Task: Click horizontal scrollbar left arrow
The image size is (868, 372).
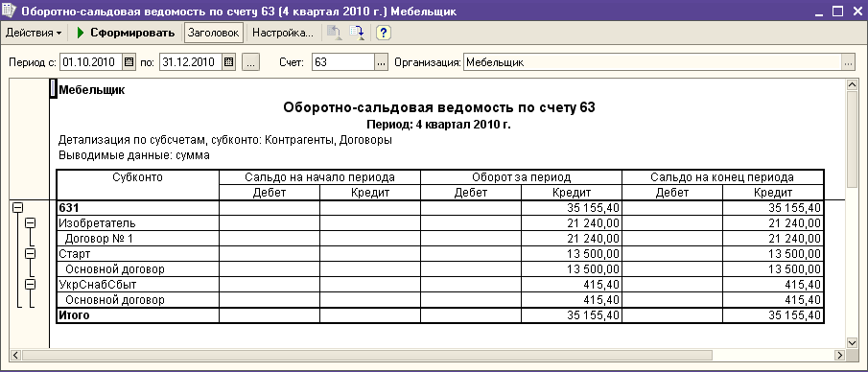Action: pyautogui.click(x=15, y=355)
